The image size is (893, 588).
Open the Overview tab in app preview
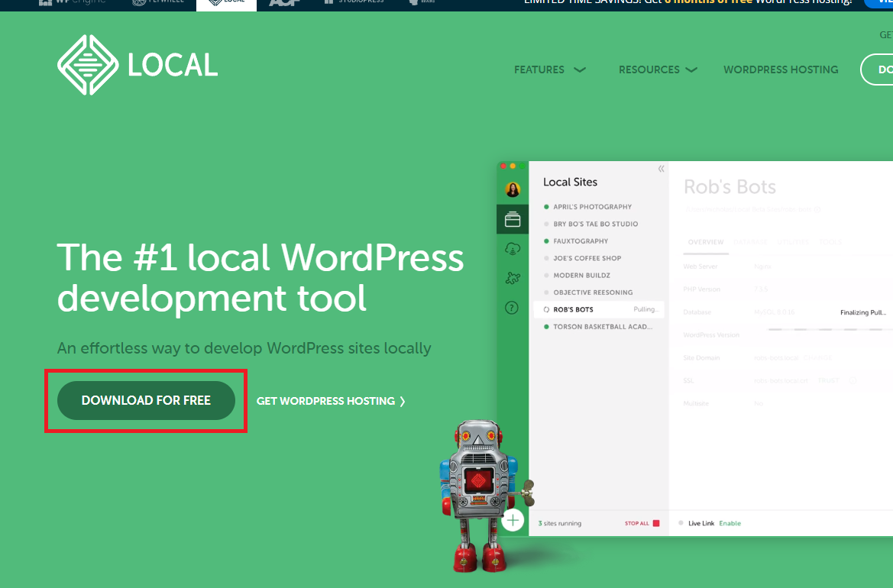(706, 242)
